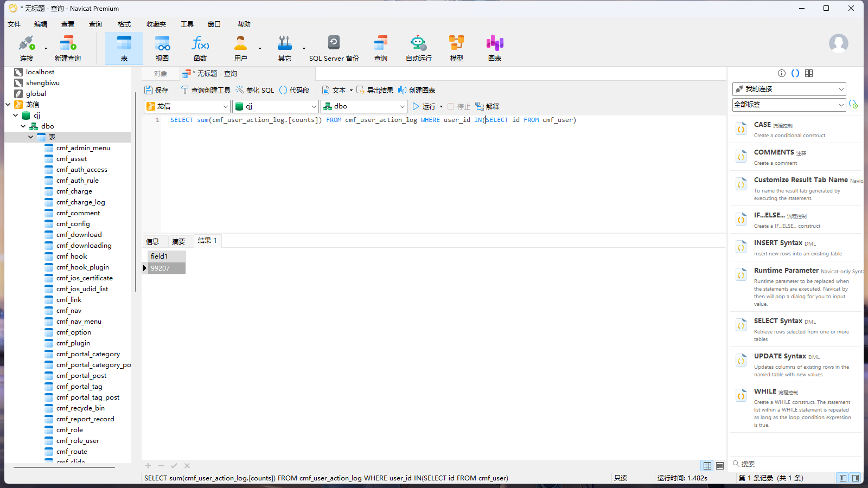Open the 龙信 connection dropdown
The width and height of the screenshot is (868, 488).
[x=188, y=106]
